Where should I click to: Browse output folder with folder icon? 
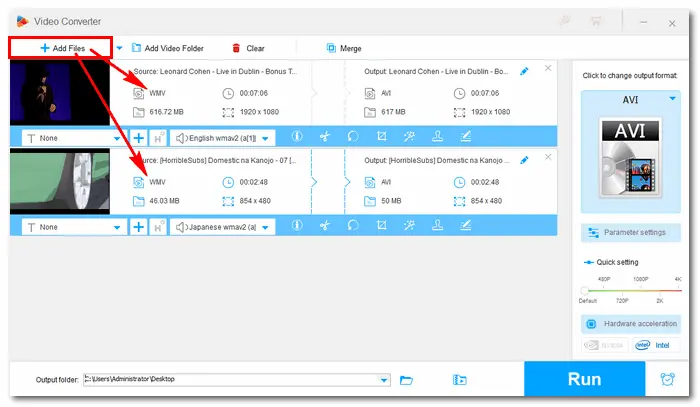pyautogui.click(x=406, y=380)
